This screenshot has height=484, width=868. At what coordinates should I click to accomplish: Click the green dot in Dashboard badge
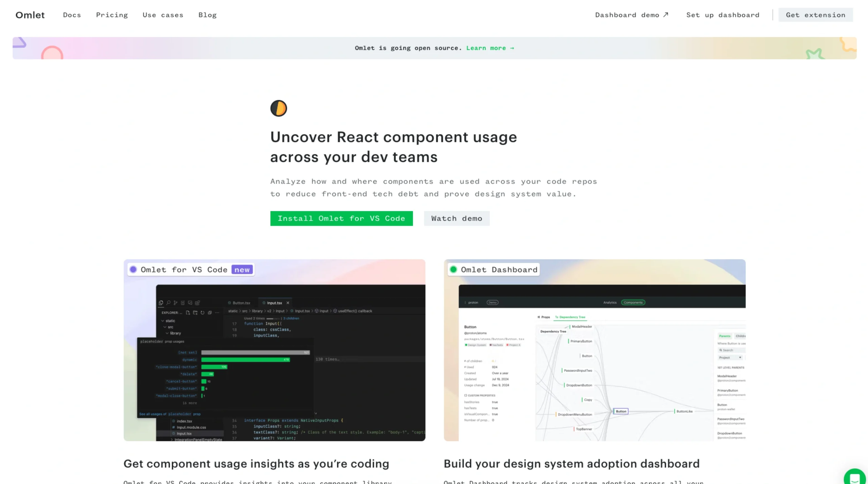point(453,270)
